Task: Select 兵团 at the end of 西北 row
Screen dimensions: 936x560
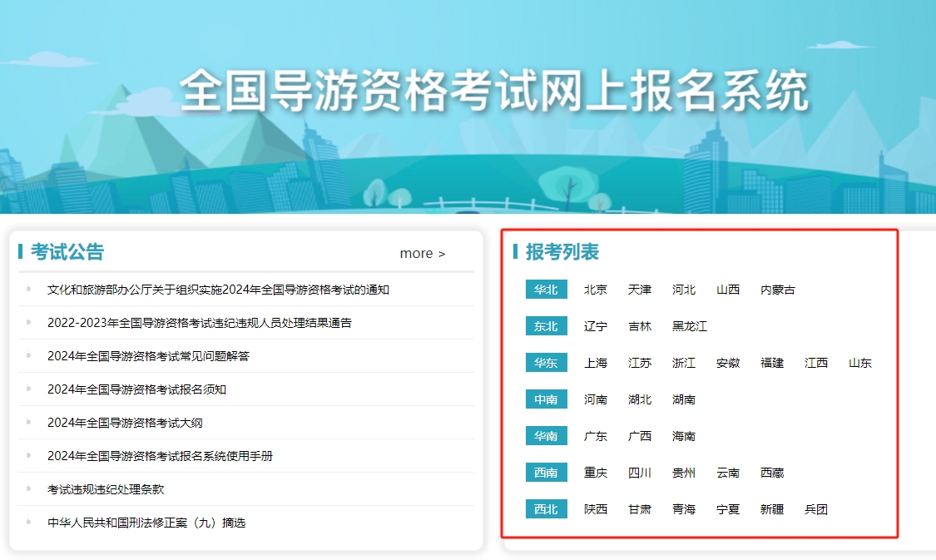Action: coord(817,508)
